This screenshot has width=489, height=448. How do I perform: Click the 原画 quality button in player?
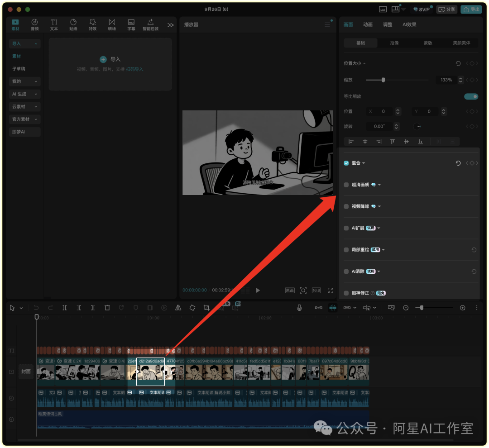[x=290, y=290]
